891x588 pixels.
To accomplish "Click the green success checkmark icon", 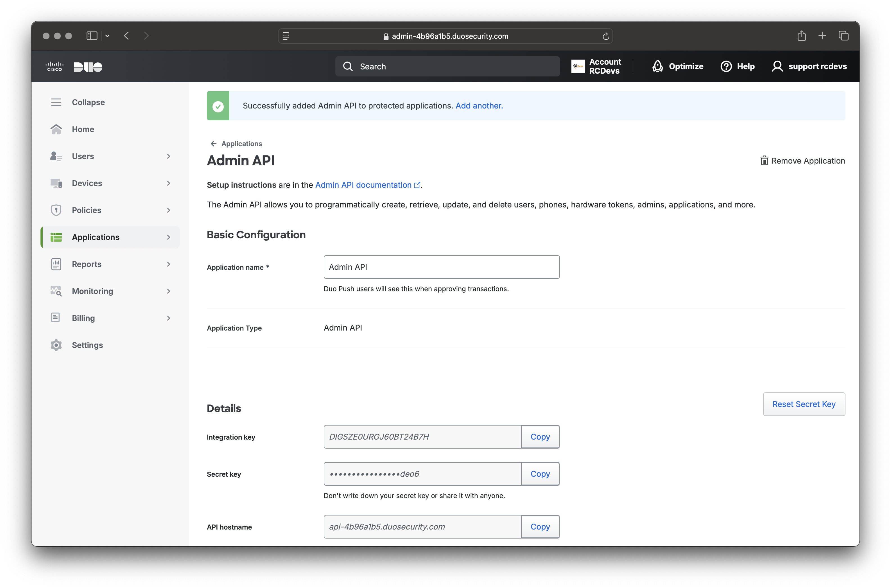I will 218,106.
